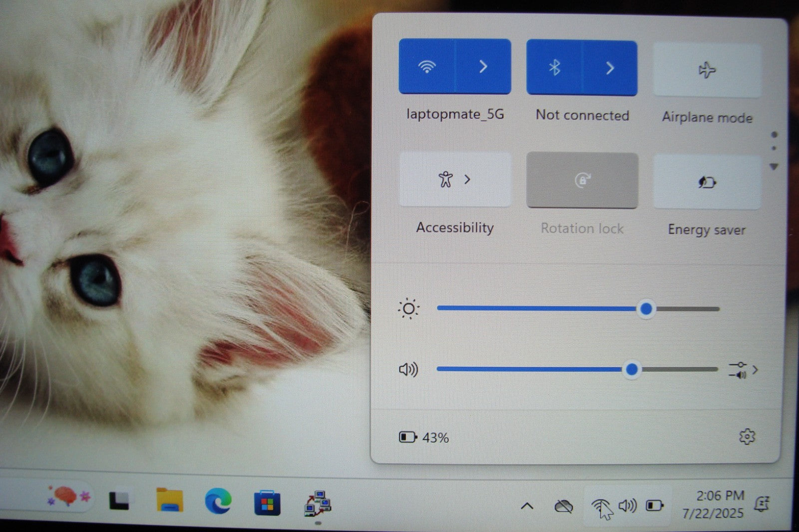Toggle Bluetooth off
The width and height of the screenshot is (799, 532).
point(554,68)
